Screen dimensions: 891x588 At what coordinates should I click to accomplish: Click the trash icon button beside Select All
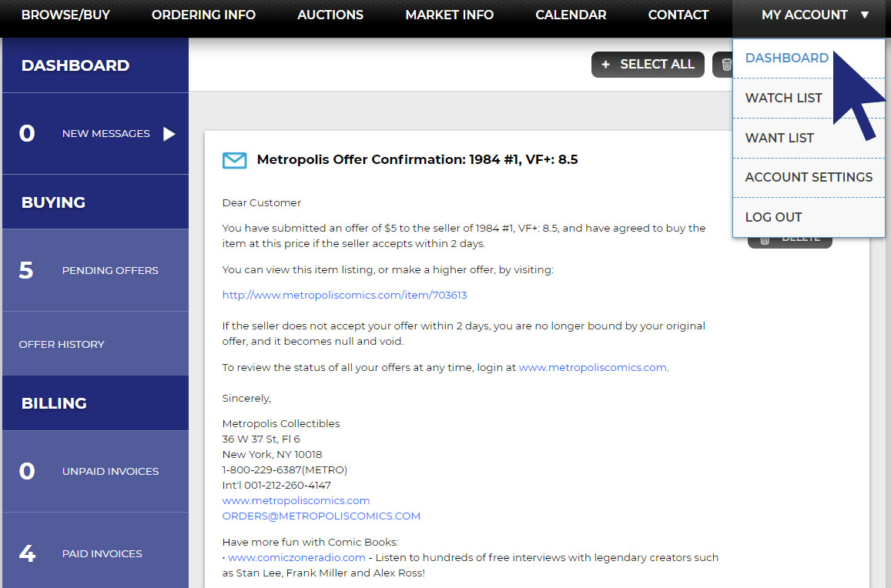[x=723, y=65]
